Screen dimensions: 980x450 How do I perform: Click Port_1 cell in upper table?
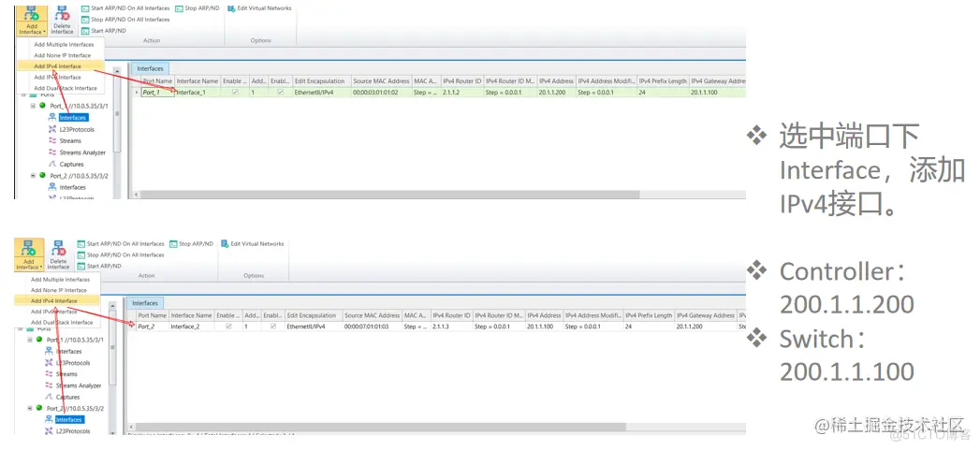click(x=157, y=93)
